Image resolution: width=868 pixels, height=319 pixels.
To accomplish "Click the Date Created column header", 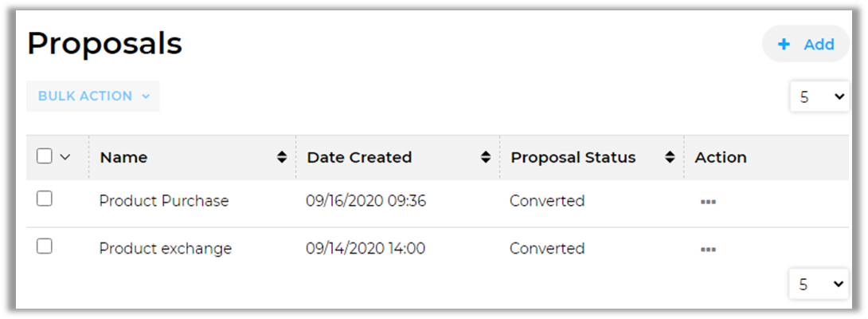I will (359, 158).
